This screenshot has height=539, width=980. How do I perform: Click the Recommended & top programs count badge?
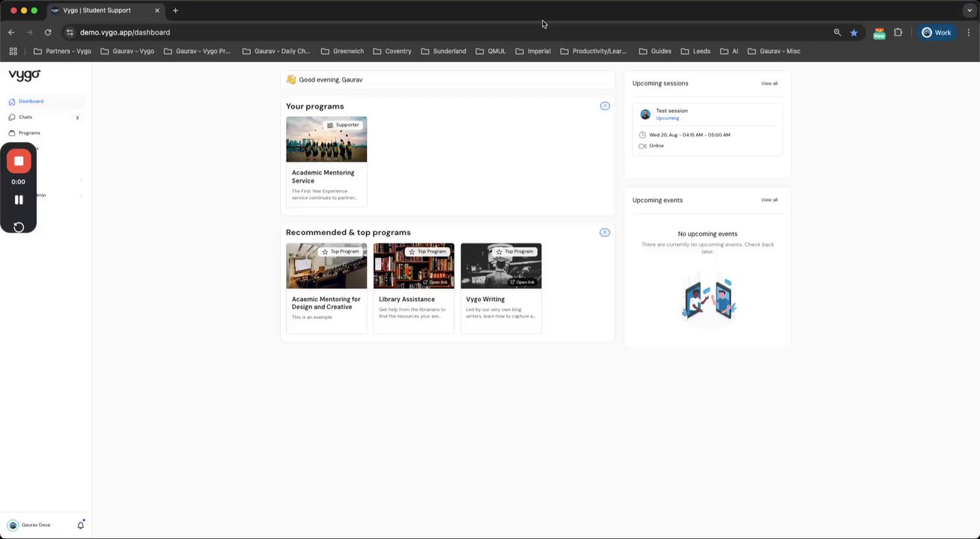pyautogui.click(x=605, y=232)
